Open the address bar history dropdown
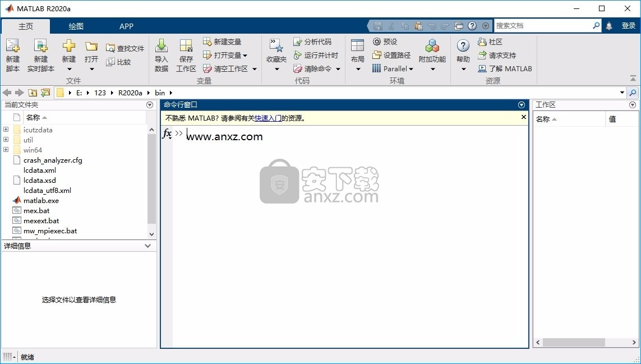Screen dimensions: 641x364 622,93
